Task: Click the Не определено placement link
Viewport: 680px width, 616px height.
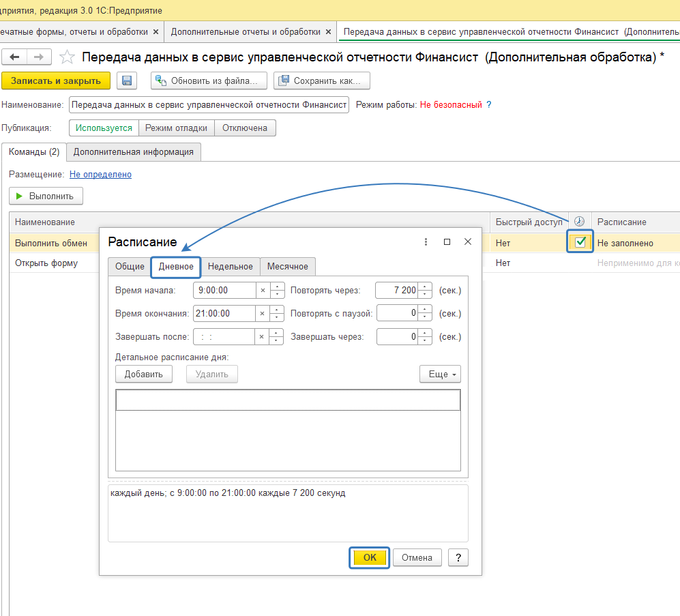Action: tap(100, 175)
